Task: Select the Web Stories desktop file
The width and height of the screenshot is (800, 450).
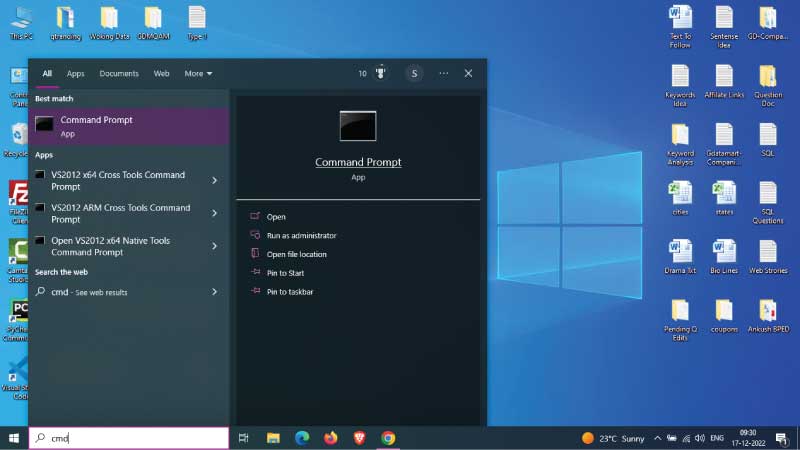Action: coord(768,257)
